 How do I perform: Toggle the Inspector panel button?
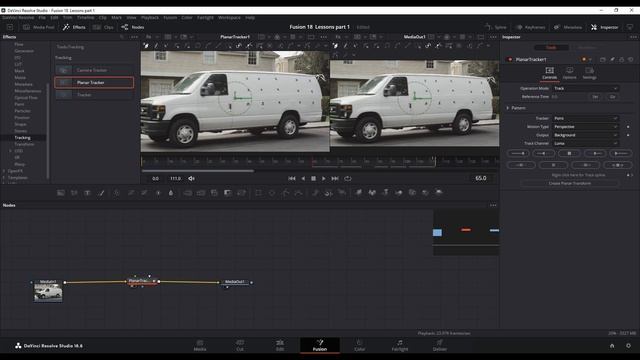(x=604, y=27)
